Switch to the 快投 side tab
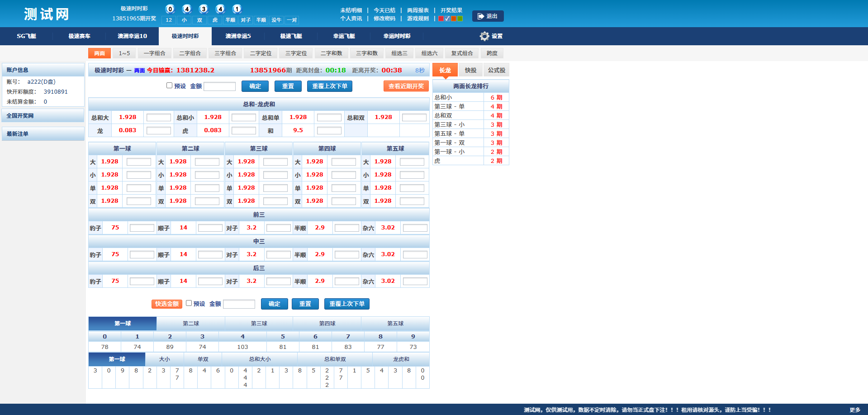Image resolution: width=868 pixels, height=415 pixels. 470,70
